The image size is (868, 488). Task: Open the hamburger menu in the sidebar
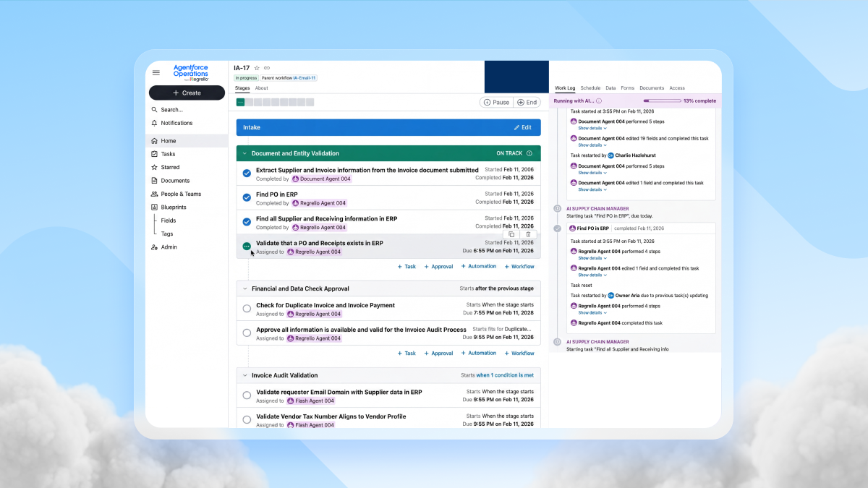pyautogui.click(x=156, y=73)
